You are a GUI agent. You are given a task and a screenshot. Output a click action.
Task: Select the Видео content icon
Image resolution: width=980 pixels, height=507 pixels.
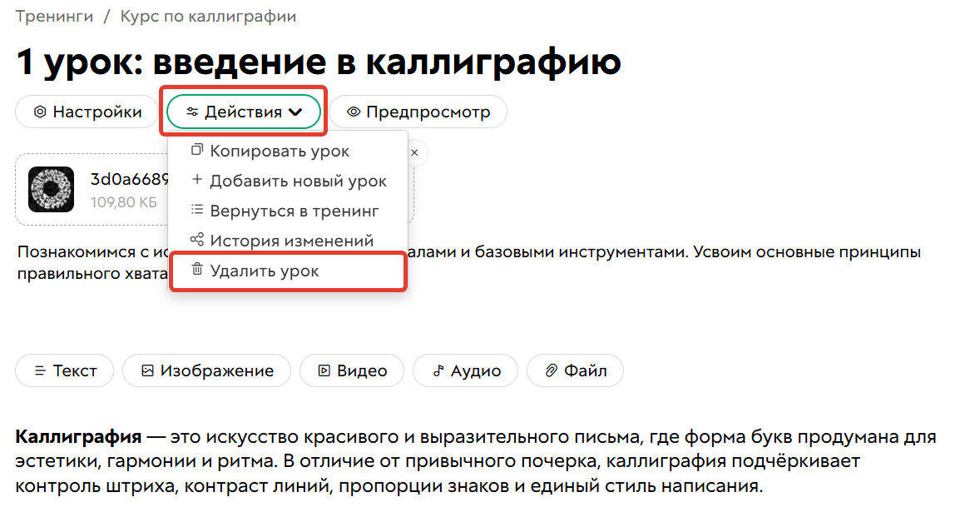(324, 370)
